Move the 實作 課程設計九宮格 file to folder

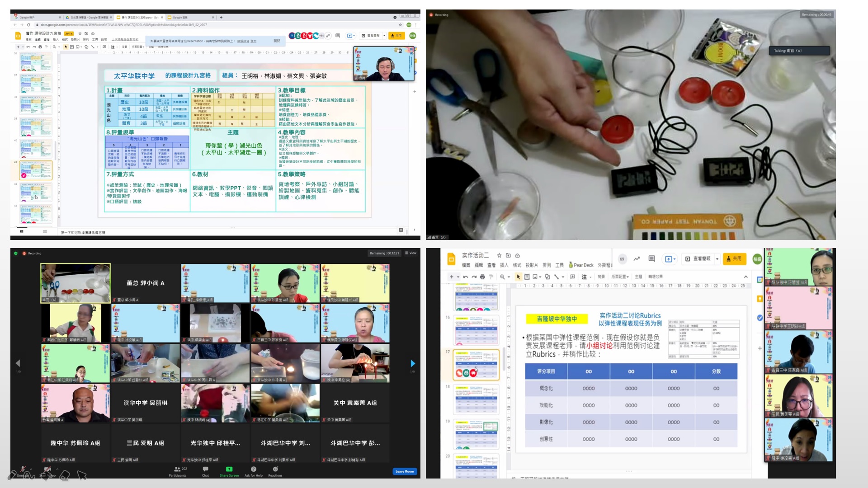tap(86, 33)
